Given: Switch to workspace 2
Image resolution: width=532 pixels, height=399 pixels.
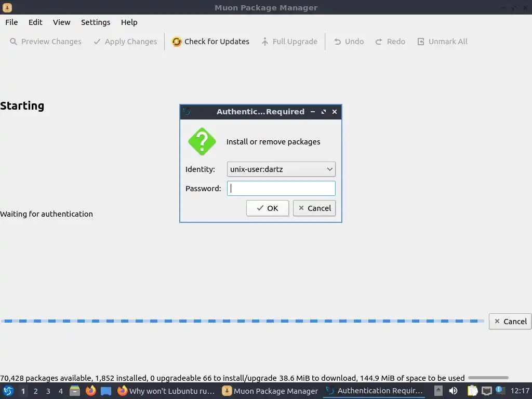Looking at the screenshot, I should tap(36, 391).
